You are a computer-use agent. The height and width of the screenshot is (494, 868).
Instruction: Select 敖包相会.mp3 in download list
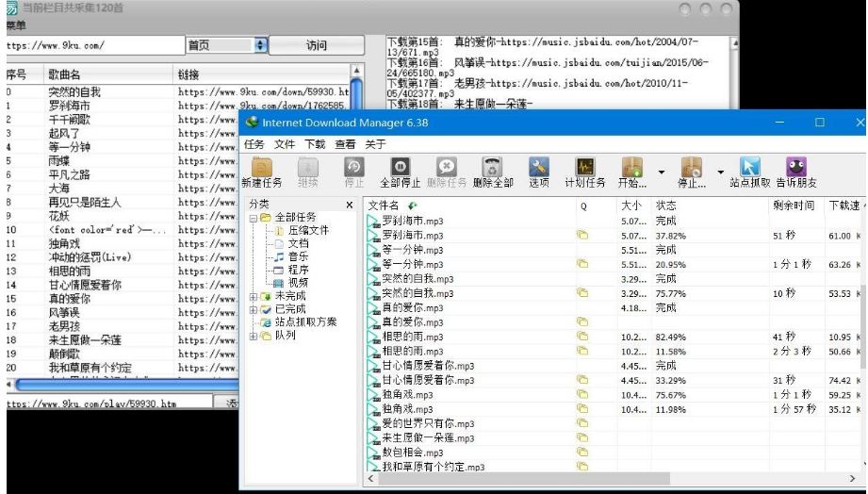click(614, 453)
